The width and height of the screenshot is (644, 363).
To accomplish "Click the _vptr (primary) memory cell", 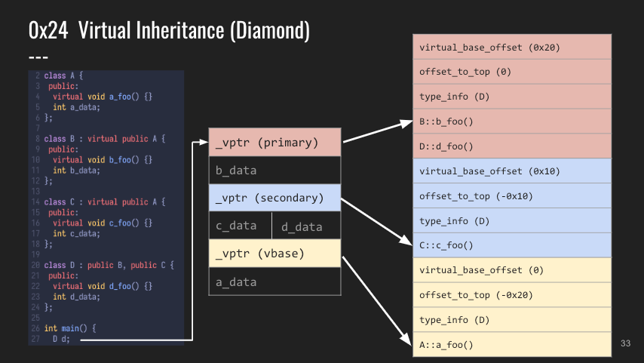I will pyautogui.click(x=274, y=142).
